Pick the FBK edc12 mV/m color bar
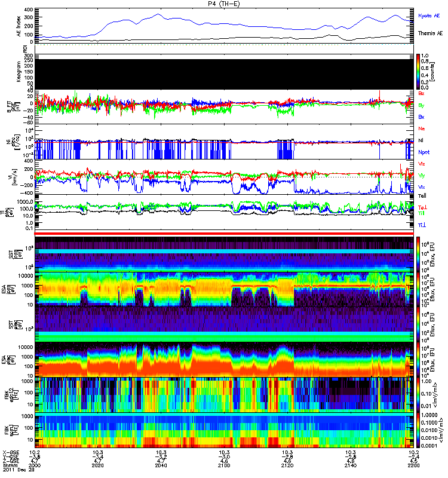This screenshot has height=478, width=448. [418, 395]
